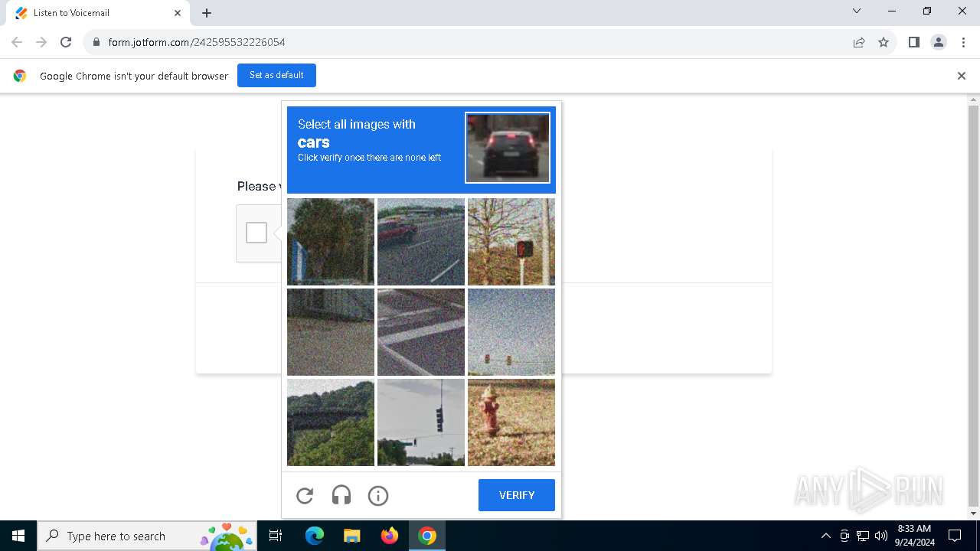Viewport: 980px width, 551px height.
Task: Open the Chrome profile avatar menu
Action: 939,42
